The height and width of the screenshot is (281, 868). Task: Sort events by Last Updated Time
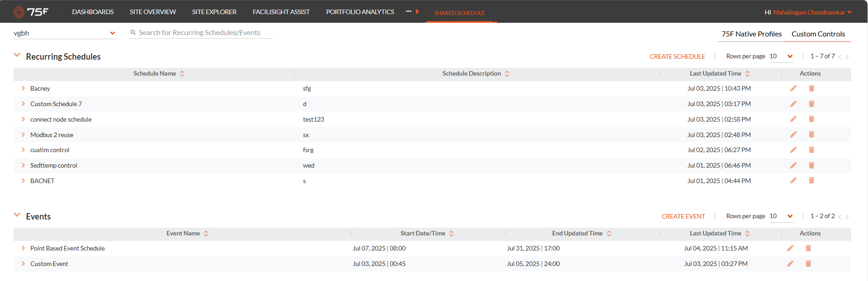click(x=747, y=233)
